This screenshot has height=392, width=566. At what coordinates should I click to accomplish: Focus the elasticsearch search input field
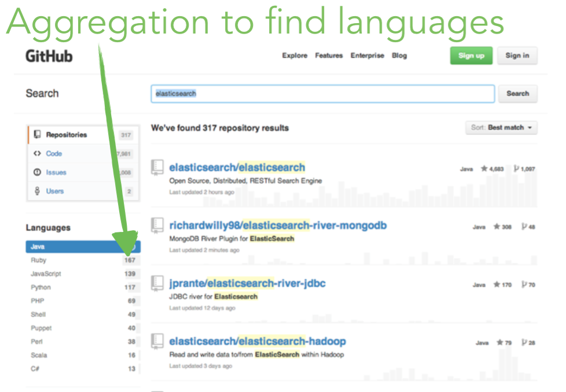tap(323, 94)
